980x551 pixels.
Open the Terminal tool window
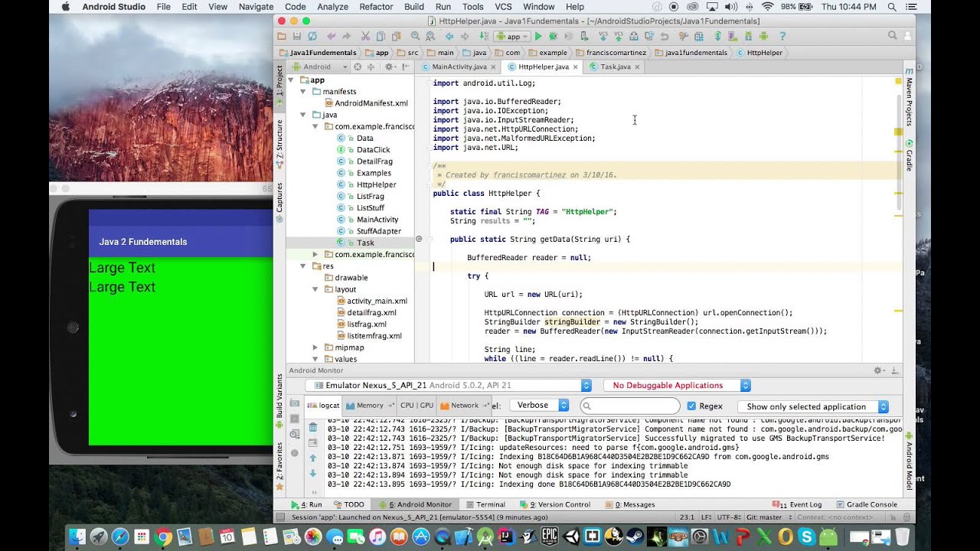click(485, 504)
